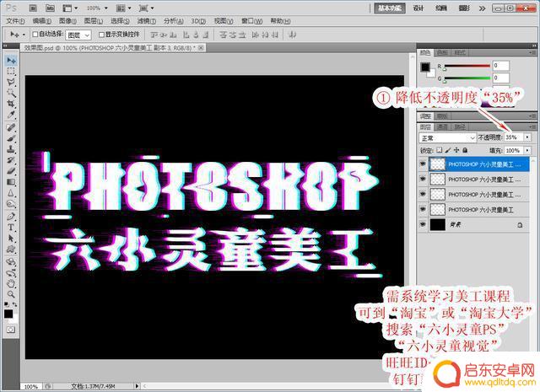Hide the 背景 layer via eye icon

point(423,224)
